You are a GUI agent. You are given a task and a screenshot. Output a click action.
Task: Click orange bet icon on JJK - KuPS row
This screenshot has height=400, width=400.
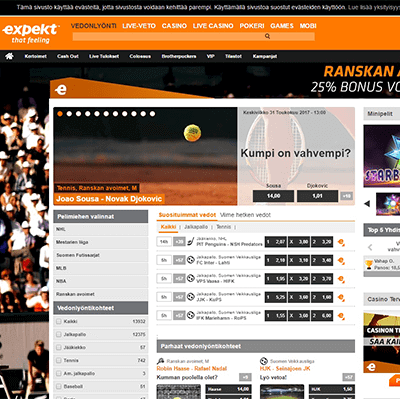point(341,297)
